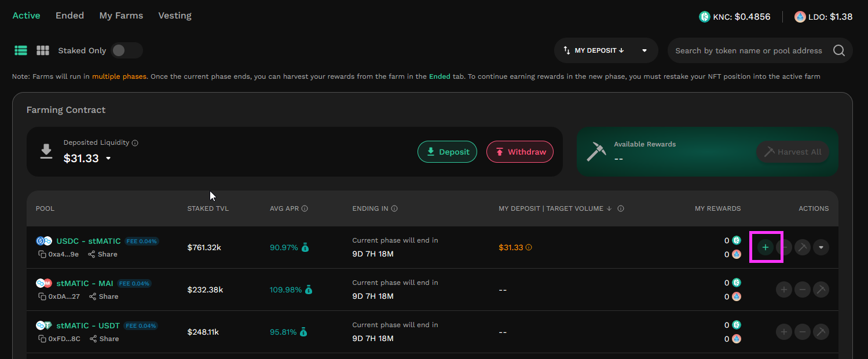Click the KNC token icon
868x359 pixels.
pos(705,17)
